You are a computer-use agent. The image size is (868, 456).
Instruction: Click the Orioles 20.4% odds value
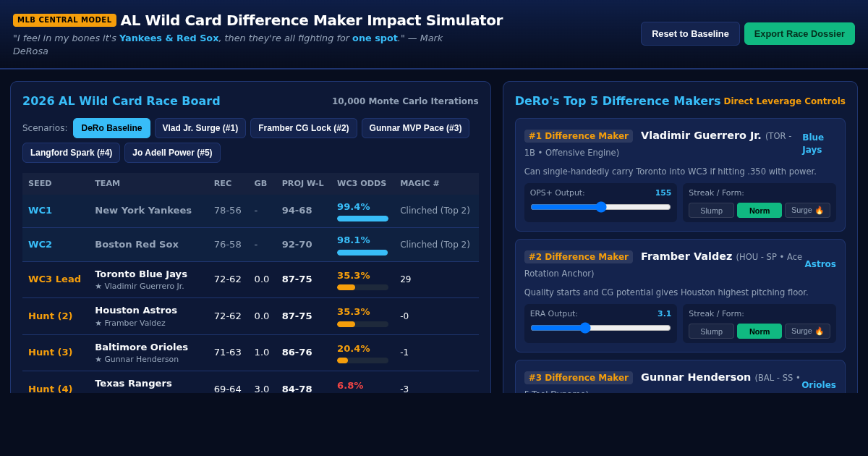point(354,348)
